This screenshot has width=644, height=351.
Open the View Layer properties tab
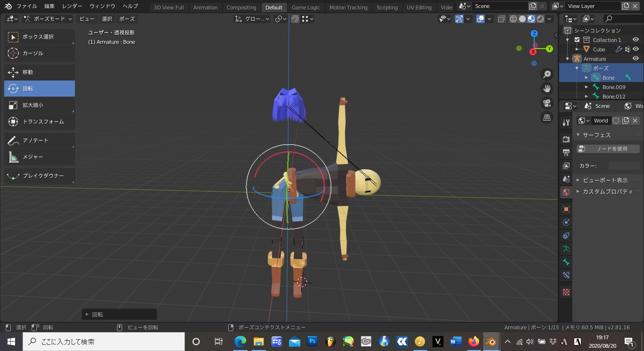(566, 166)
